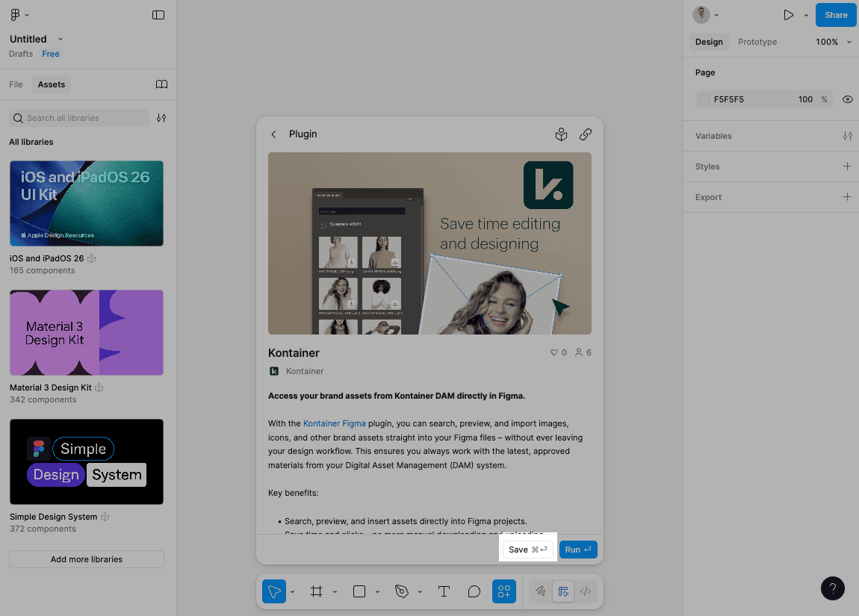Switch to Dev Mode toggle
Screen dimensions: 859x616
pos(586,591)
